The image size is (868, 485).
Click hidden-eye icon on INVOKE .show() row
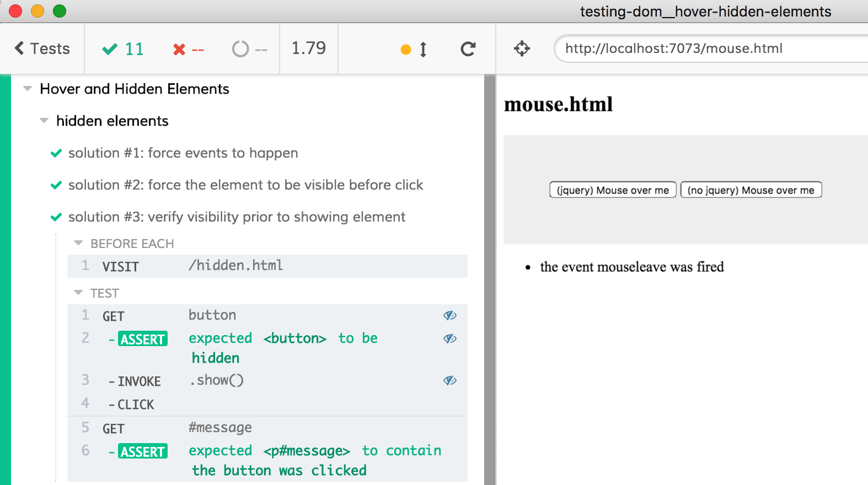click(x=450, y=380)
